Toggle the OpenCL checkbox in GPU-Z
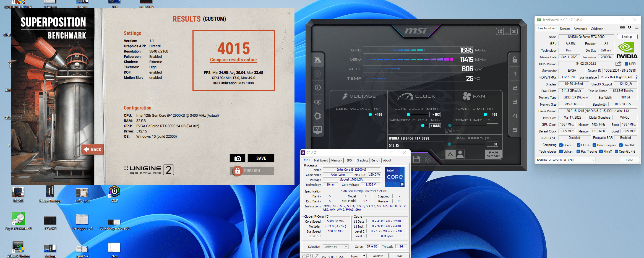The width and height of the screenshot is (644, 258). [561, 145]
